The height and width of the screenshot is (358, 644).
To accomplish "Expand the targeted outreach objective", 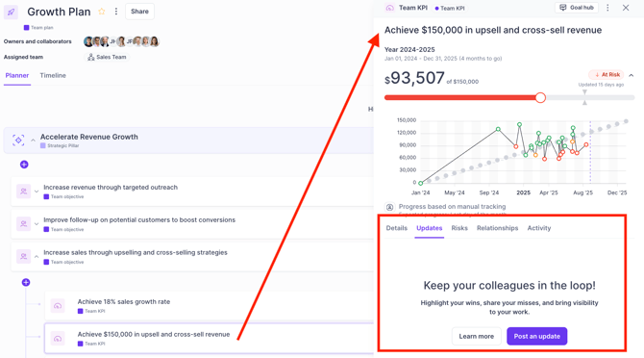I will coord(37,192).
